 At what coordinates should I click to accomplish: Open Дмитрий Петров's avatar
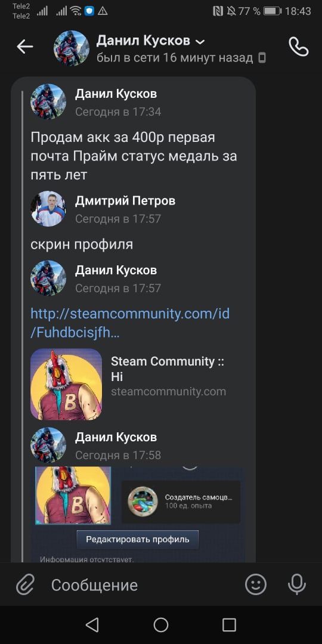(48, 209)
